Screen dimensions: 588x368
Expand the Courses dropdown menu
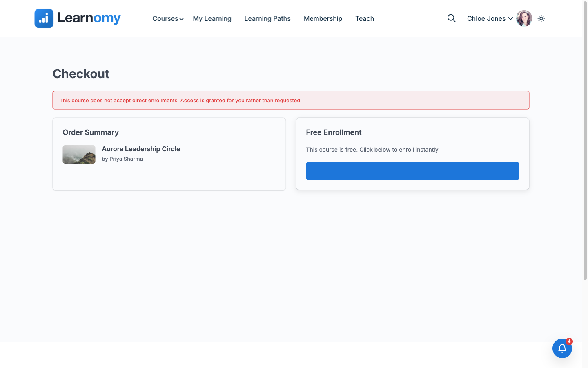[x=168, y=18]
